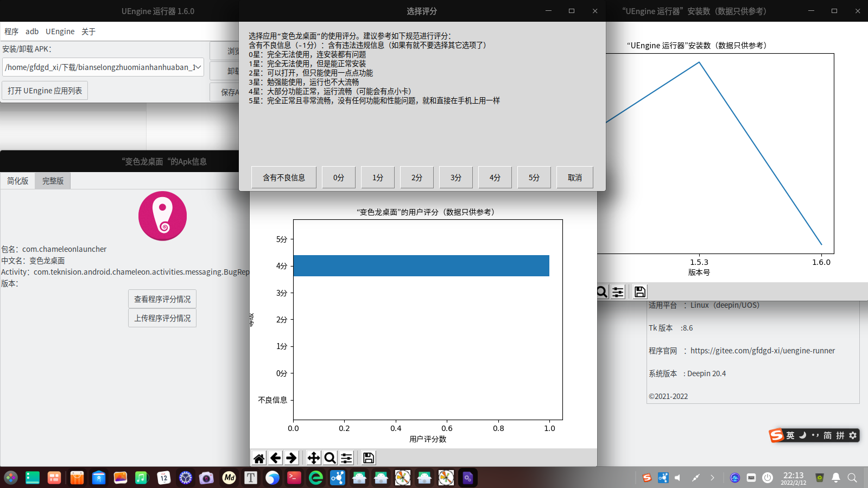The height and width of the screenshot is (488, 868).
Task: Reset the rating chart with Home icon
Action: point(259,458)
